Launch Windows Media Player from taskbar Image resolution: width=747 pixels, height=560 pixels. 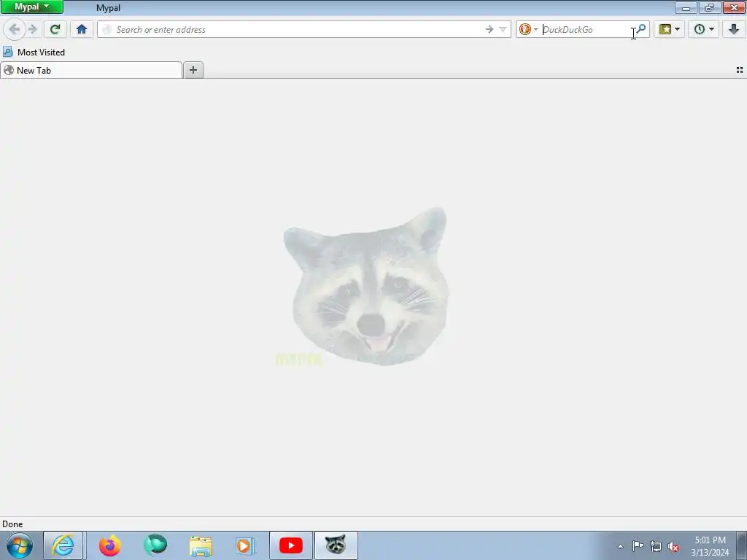(245, 545)
